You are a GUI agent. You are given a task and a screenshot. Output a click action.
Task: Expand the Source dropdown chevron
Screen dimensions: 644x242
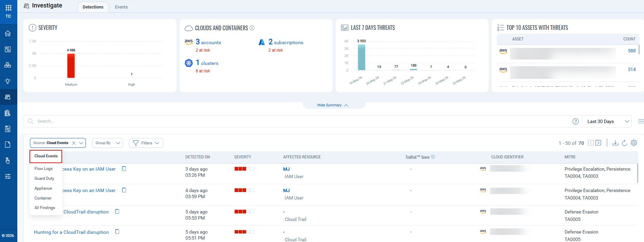point(81,143)
